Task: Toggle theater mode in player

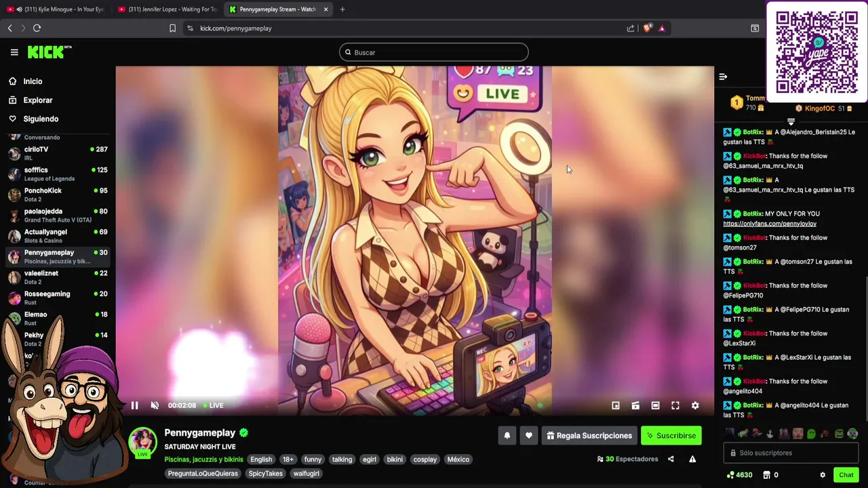Action: tap(655, 405)
